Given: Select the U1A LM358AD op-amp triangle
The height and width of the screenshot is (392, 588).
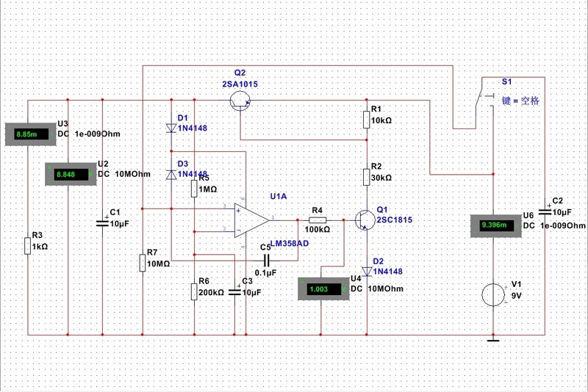Looking at the screenshot, I should (250, 219).
